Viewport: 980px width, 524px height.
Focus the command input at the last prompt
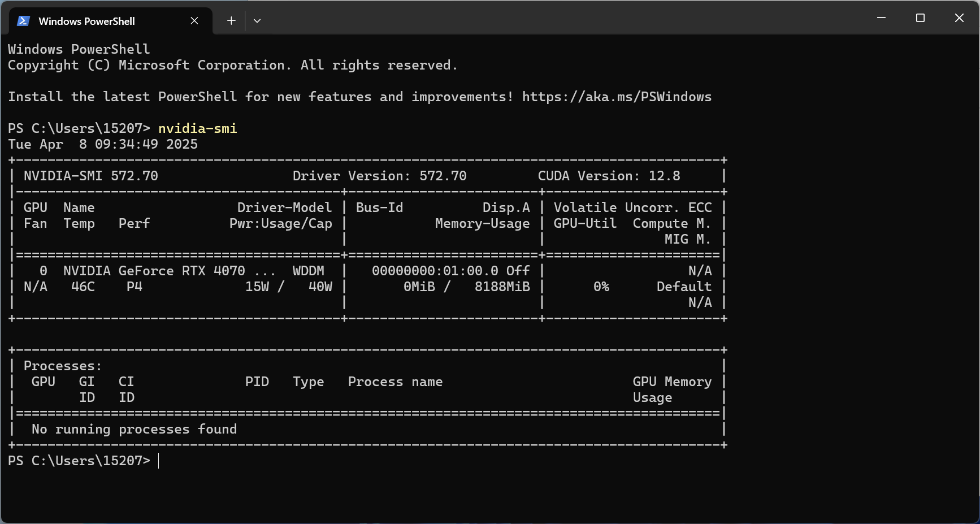point(159,461)
